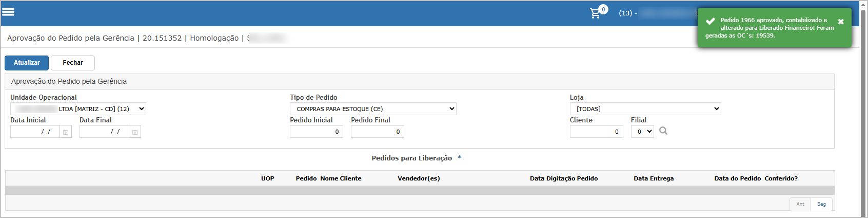This screenshot has height=218, width=868.
Task: Click the Pedidos para Liberação heading
Action: 412,158
